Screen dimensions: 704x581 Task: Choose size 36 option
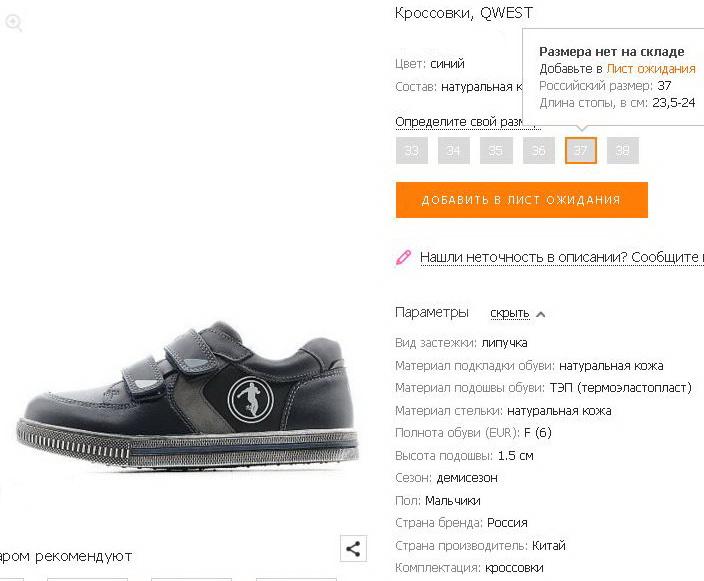click(538, 150)
